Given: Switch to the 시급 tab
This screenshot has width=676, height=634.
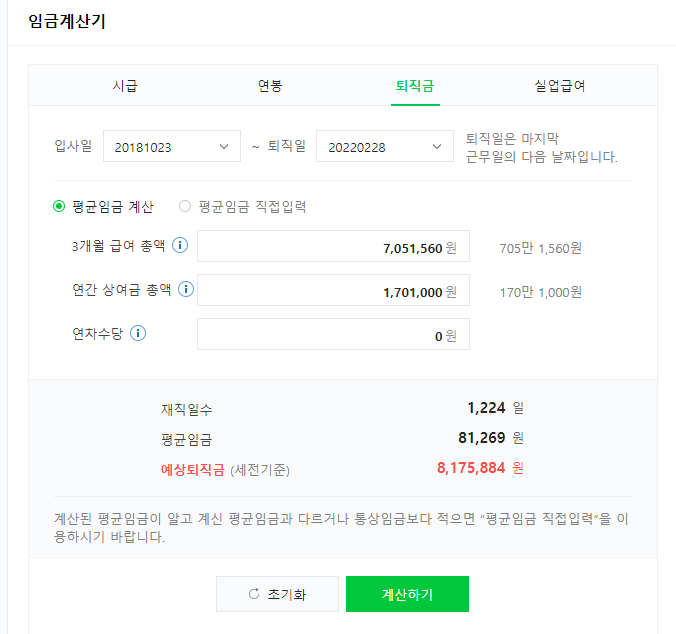Looking at the screenshot, I should pyautogui.click(x=125, y=86).
